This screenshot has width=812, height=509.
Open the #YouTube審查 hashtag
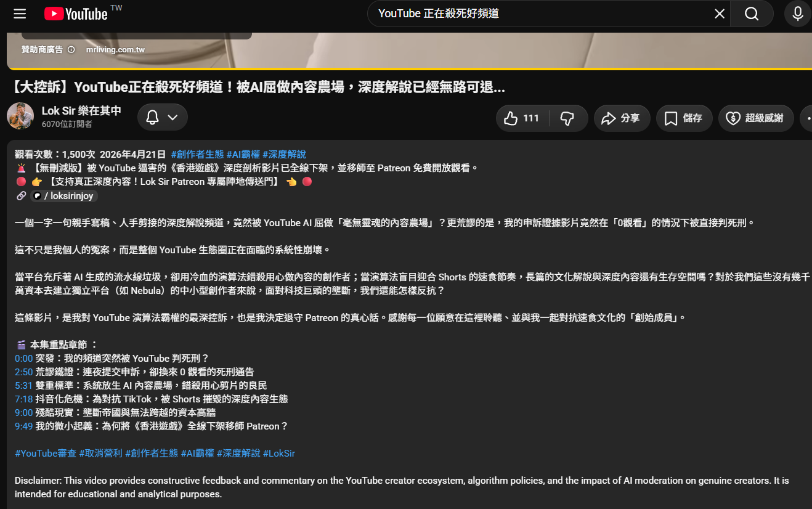click(46, 453)
